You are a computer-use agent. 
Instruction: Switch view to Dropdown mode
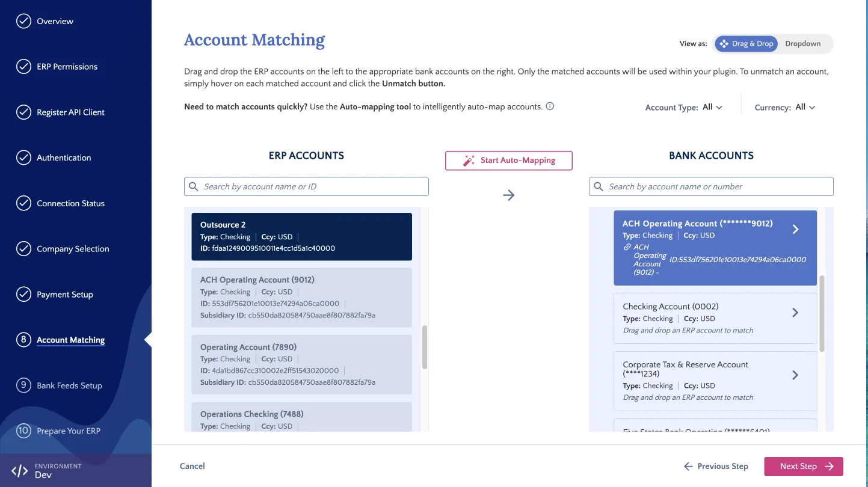[x=803, y=44]
